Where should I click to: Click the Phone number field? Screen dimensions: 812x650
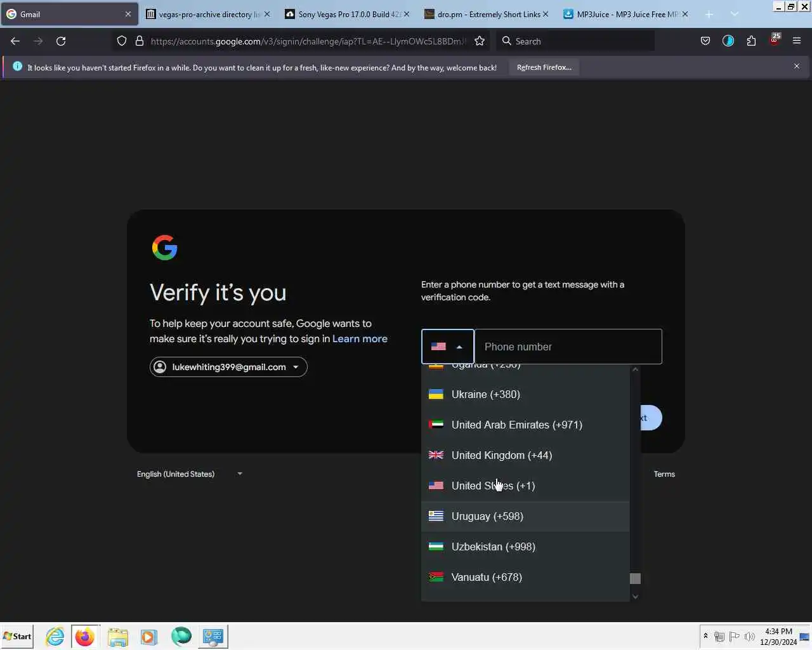568,347
